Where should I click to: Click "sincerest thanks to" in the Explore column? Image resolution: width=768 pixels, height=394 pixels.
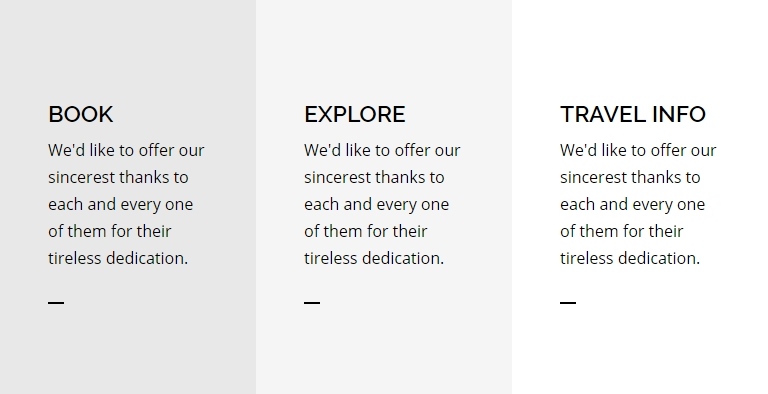(x=374, y=177)
